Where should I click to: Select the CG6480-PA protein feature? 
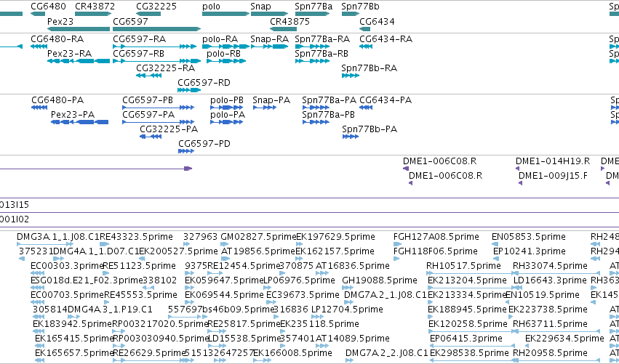[x=39, y=108]
